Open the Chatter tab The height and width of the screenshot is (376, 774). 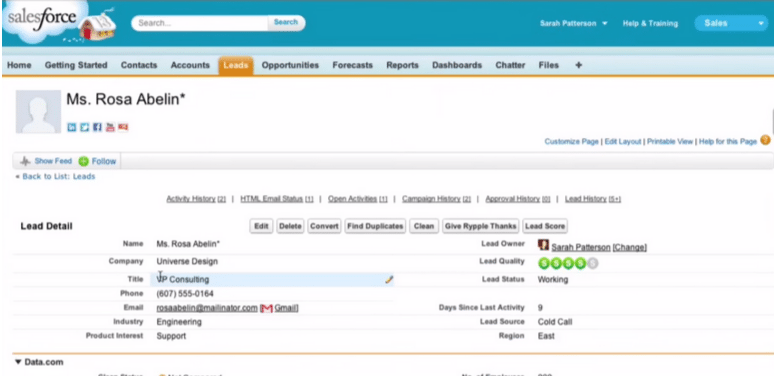pos(510,65)
